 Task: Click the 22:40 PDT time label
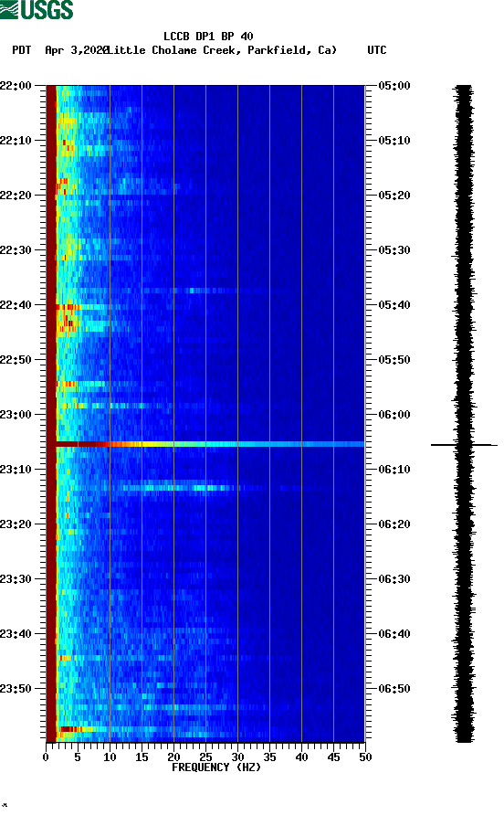(x=16, y=305)
